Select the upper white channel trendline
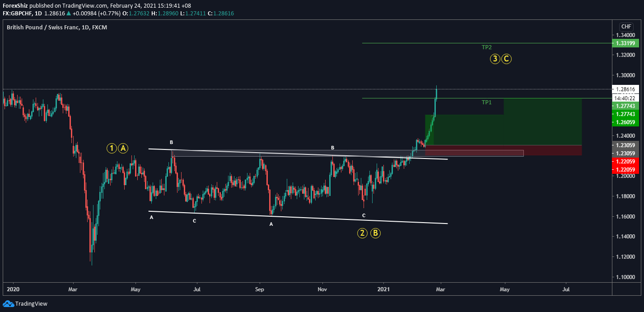 click(298, 154)
